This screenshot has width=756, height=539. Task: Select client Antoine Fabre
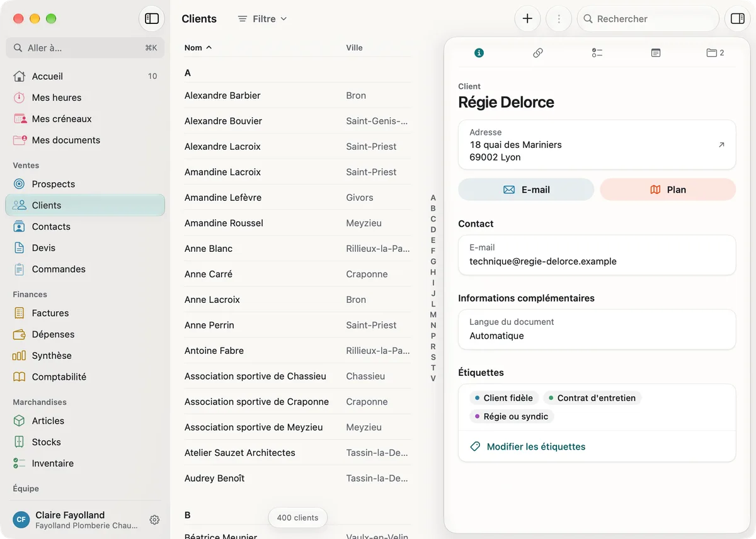pos(297,351)
